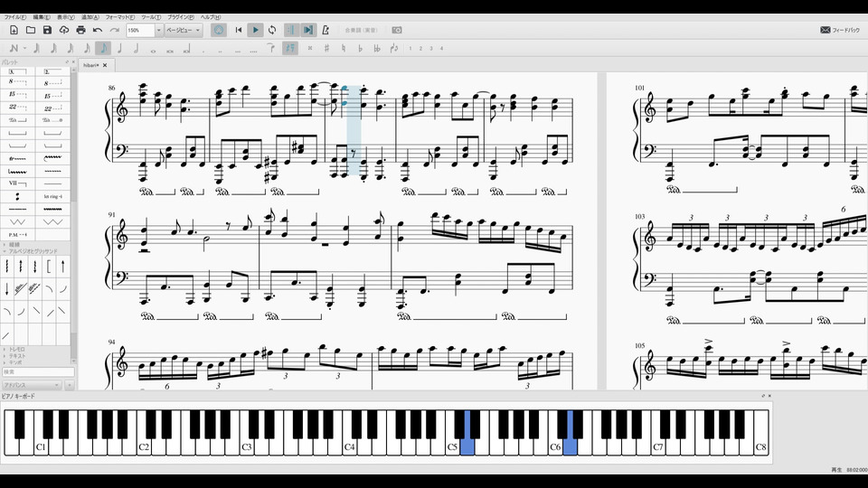Toggle the metronome icon
This screenshot has height=488, width=868.
[x=325, y=30]
